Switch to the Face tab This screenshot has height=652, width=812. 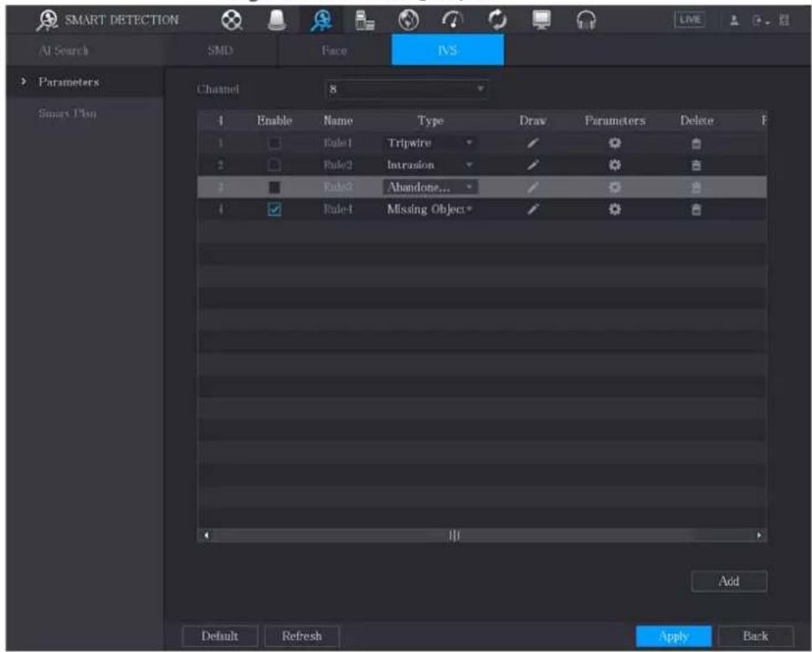click(x=335, y=50)
